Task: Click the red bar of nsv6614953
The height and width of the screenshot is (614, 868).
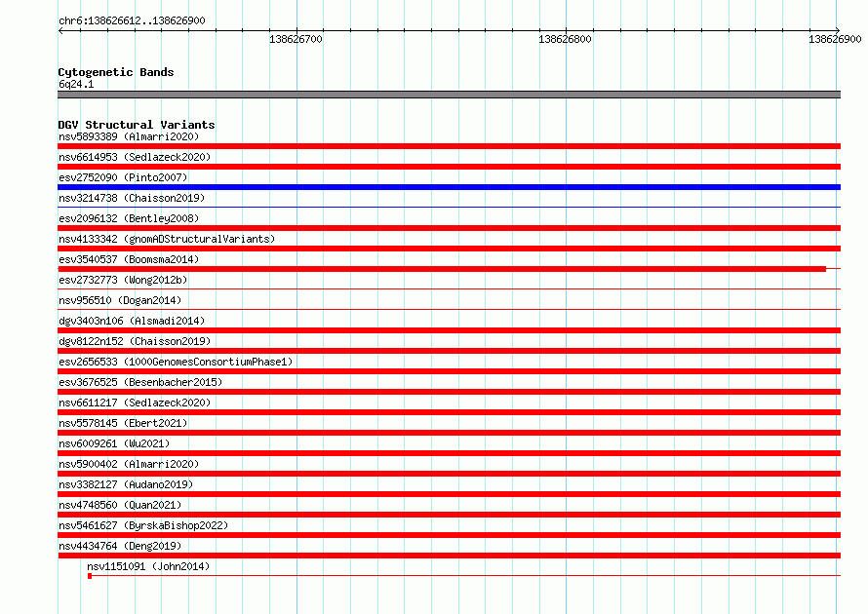Action: point(449,167)
